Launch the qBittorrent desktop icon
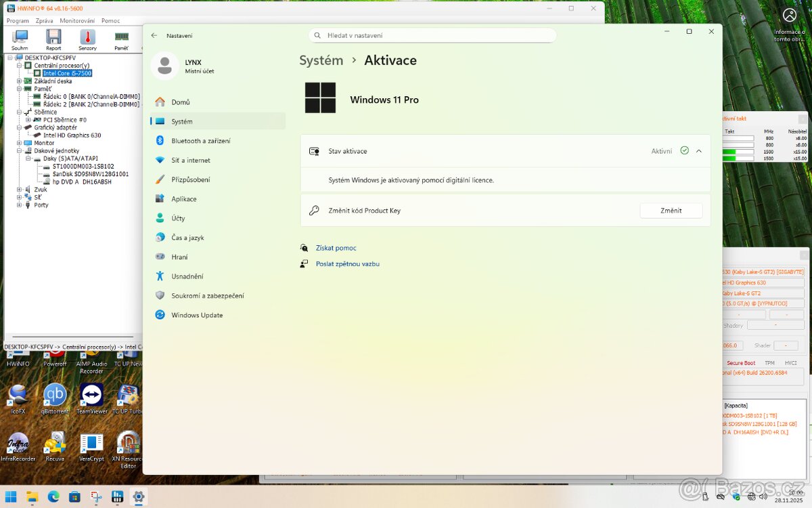Image resolution: width=812 pixels, height=508 pixels. (55, 398)
